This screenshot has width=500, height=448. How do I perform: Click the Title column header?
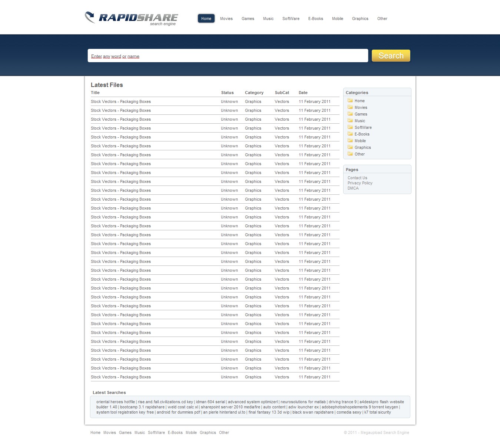coord(95,93)
